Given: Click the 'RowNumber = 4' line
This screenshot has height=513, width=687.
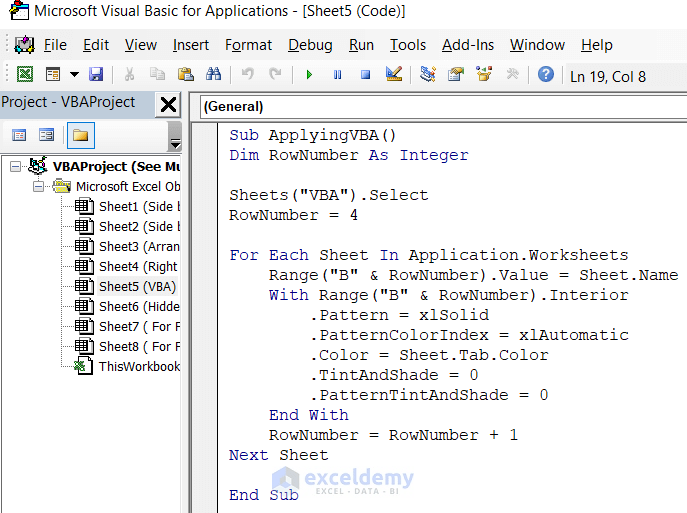Looking at the screenshot, I should click(x=293, y=215).
